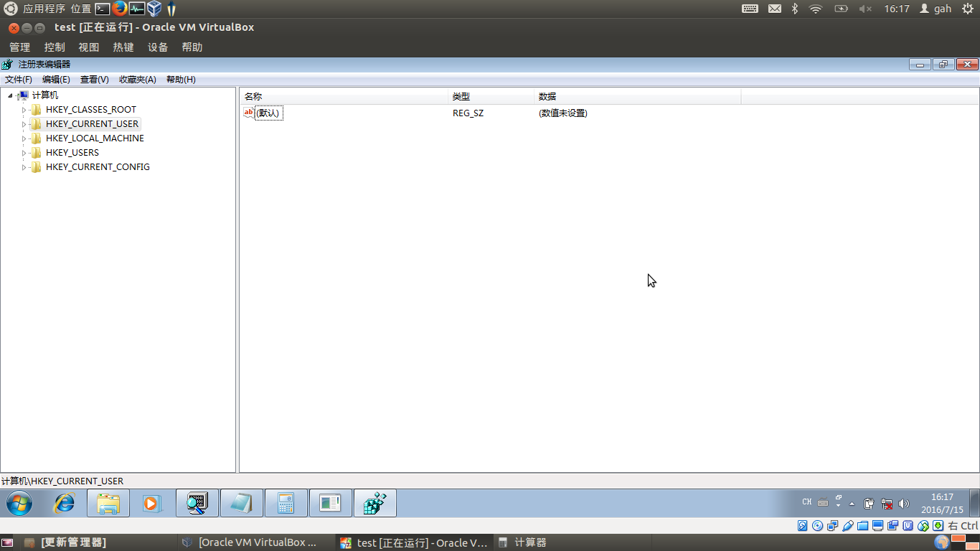This screenshot has height=551, width=980.
Task: Expand HKEY_CURRENT_CONFIG tree arrow
Action: click(x=24, y=167)
